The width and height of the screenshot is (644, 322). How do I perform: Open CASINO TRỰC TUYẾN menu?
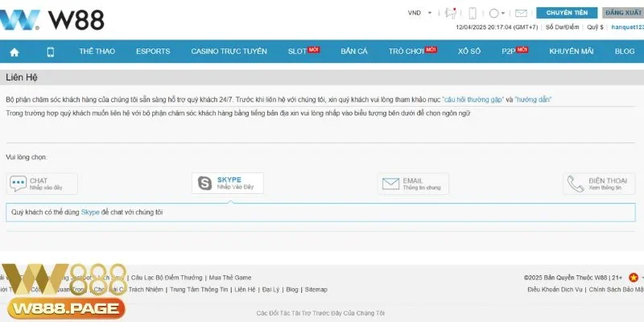pos(229,52)
